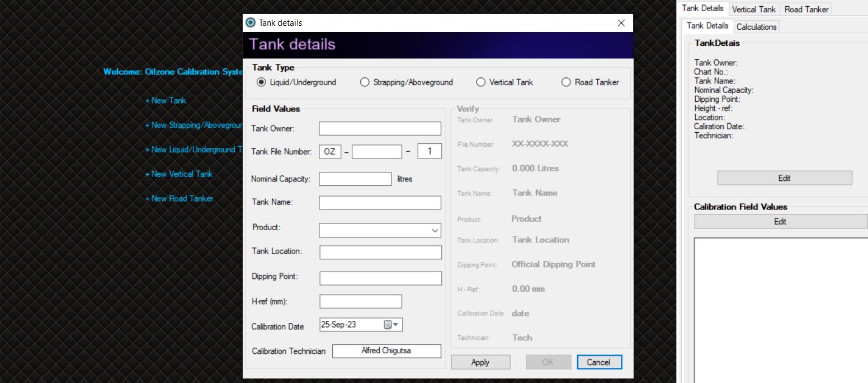This screenshot has height=383, width=868.
Task: Open the + New Vertical Tank link
Action: tap(179, 174)
